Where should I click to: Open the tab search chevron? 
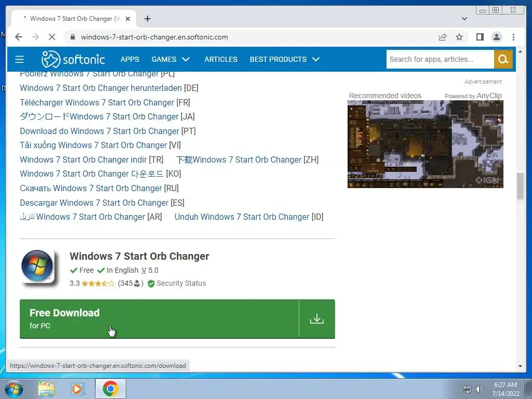tap(464, 19)
